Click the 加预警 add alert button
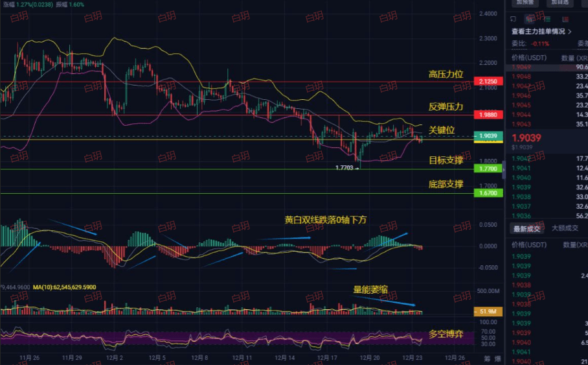The height and width of the screenshot is (365, 588). (525, 3)
